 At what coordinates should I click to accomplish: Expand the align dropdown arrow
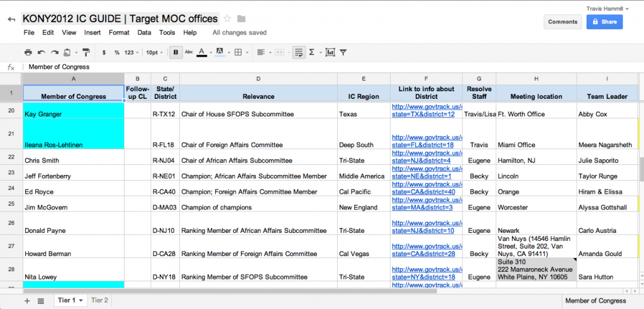tap(269, 53)
